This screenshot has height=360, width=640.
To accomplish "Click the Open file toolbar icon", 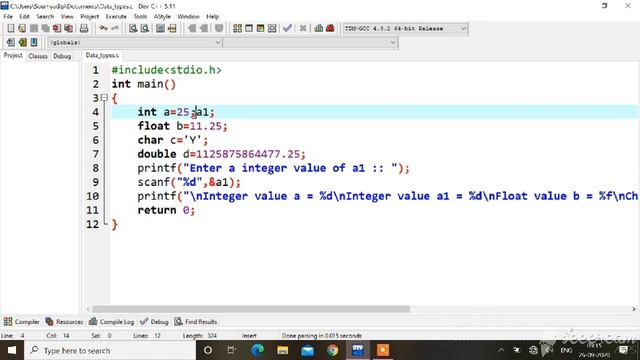I will tap(22, 28).
